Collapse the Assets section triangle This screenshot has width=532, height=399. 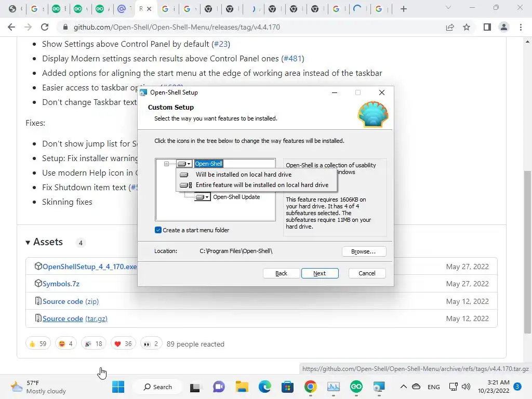click(x=28, y=243)
